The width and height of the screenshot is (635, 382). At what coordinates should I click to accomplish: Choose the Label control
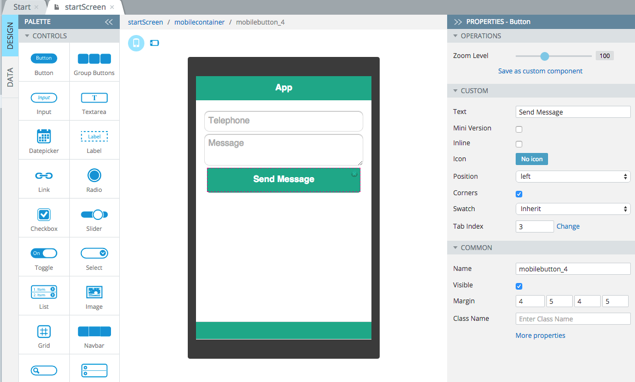click(x=94, y=137)
